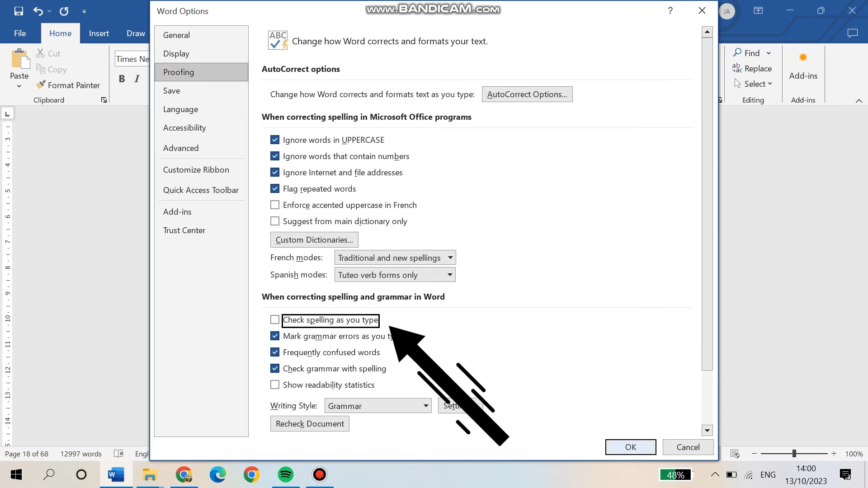Open Customize Quick Access Toolbar arrow
Screen dimensions: 868x488
point(84,11)
